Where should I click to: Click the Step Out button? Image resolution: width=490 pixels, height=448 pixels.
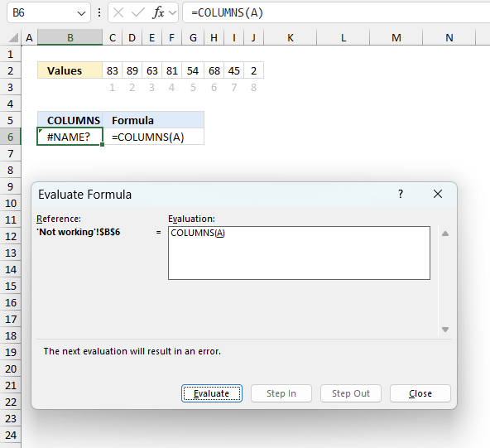tap(351, 393)
